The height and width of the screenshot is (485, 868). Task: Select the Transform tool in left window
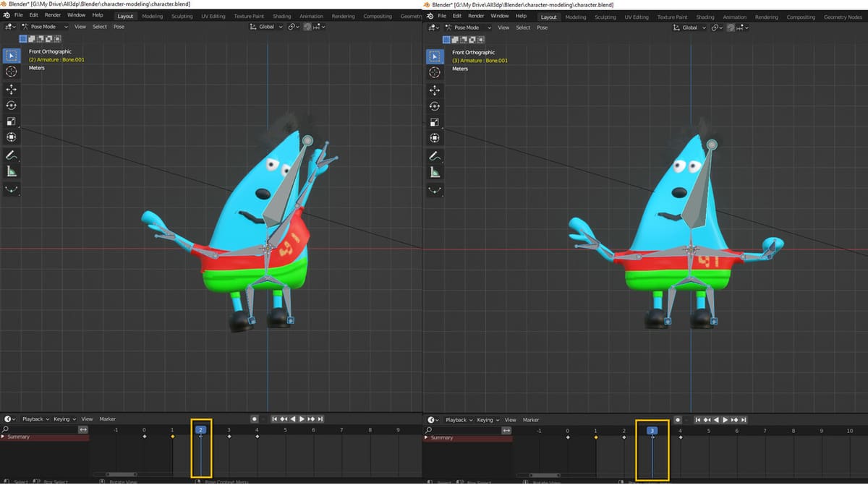12,137
